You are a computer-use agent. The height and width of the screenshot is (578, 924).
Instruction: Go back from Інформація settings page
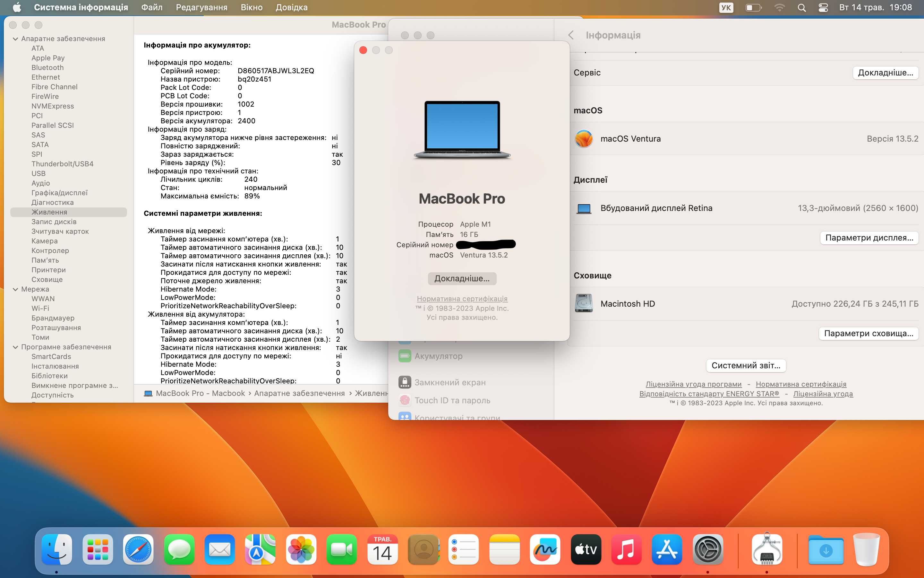point(571,35)
